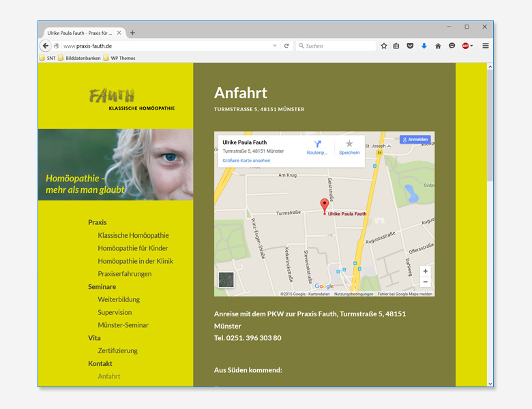Viewport: 532px width, 409px height.
Task: Open the URL bar history dropdown
Action: click(x=275, y=46)
